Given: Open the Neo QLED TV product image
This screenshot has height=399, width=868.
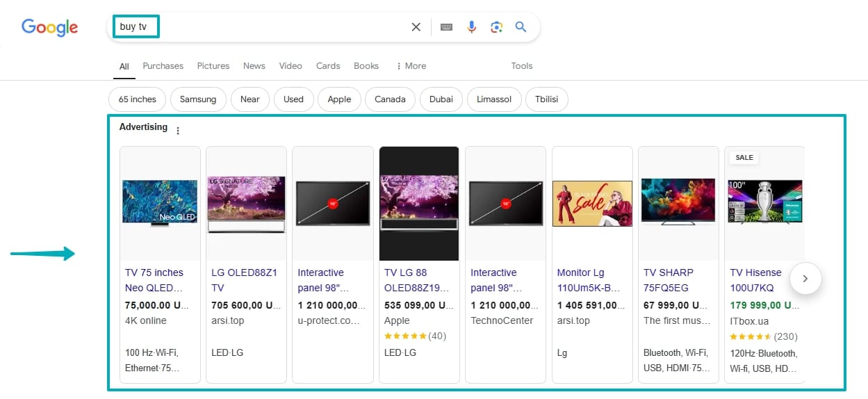Looking at the screenshot, I should click(x=160, y=203).
